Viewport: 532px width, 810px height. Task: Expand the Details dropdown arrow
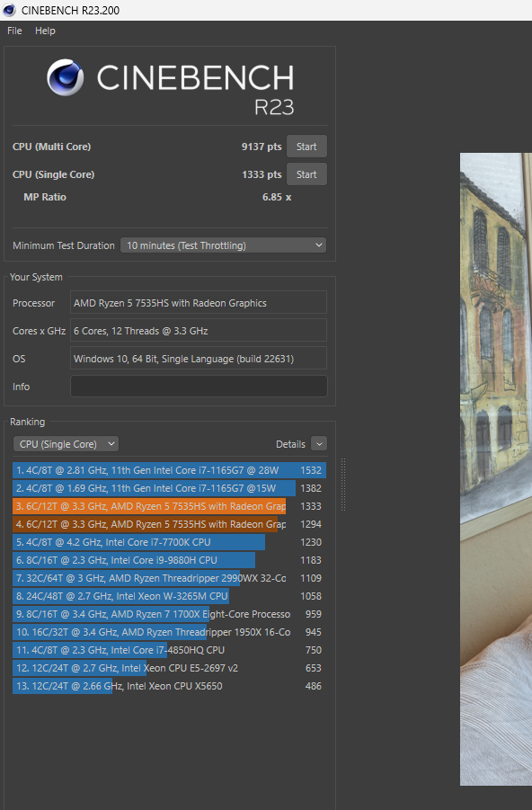pyautogui.click(x=319, y=444)
